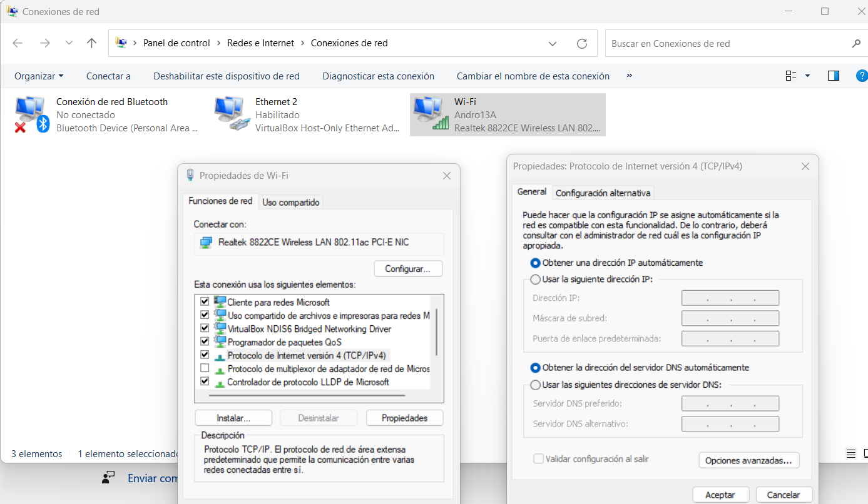Click Conectar a in the toolbar
Image resolution: width=868 pixels, height=504 pixels.
coord(108,76)
